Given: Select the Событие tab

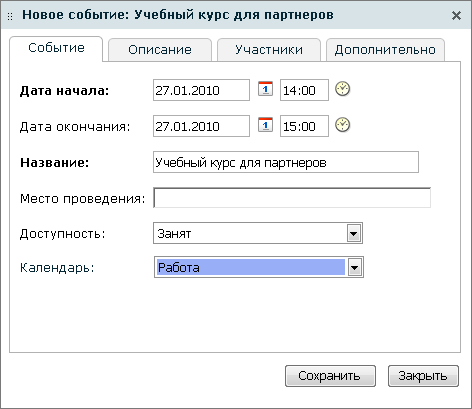Looking at the screenshot, I should pos(56,48).
